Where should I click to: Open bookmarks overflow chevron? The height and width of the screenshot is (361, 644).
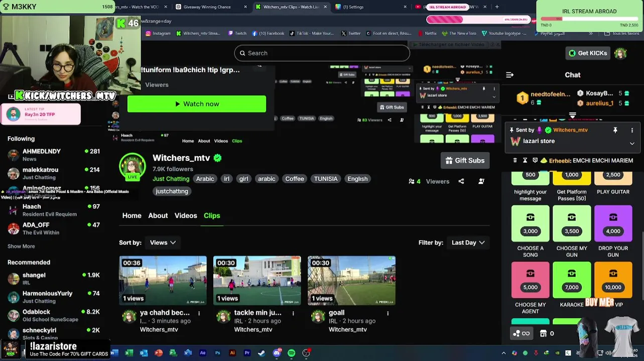590,34
